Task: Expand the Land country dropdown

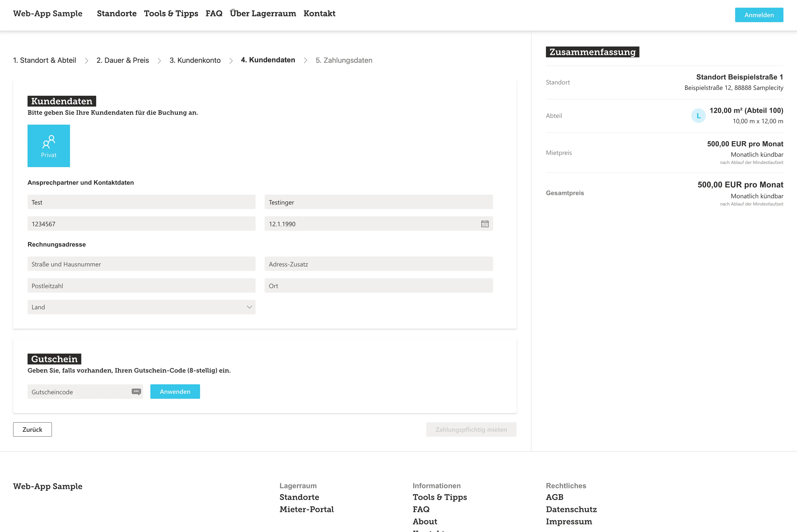Action: 141,307
